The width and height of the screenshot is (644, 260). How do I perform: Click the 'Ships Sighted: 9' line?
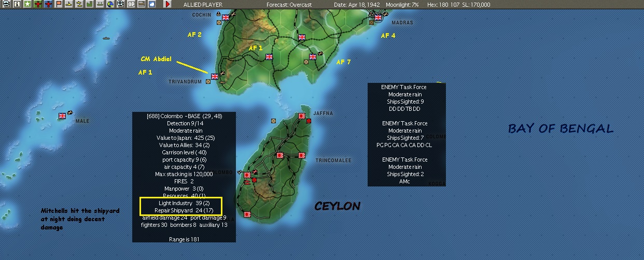(404, 102)
